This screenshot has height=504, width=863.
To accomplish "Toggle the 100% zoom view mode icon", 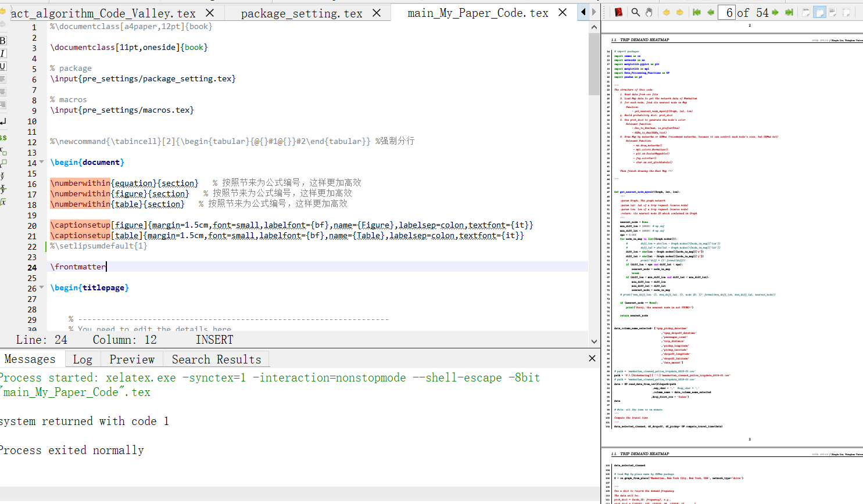I will click(x=806, y=12).
